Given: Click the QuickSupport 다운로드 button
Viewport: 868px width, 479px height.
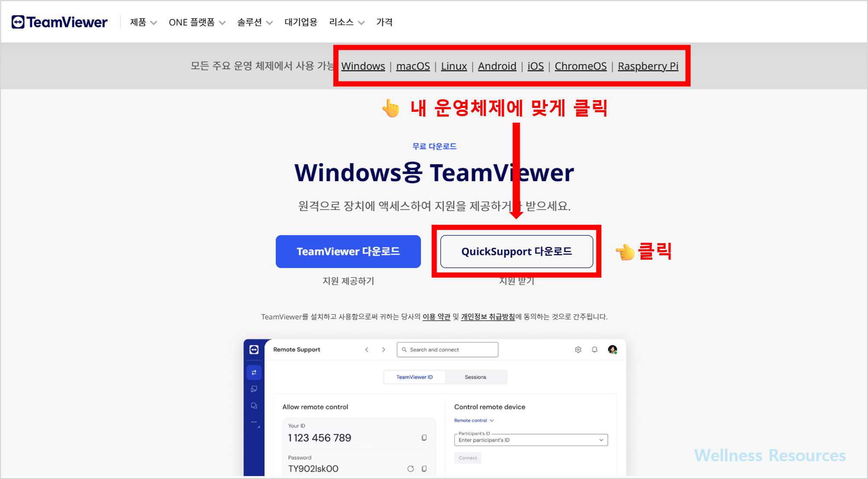Looking at the screenshot, I should [x=517, y=251].
